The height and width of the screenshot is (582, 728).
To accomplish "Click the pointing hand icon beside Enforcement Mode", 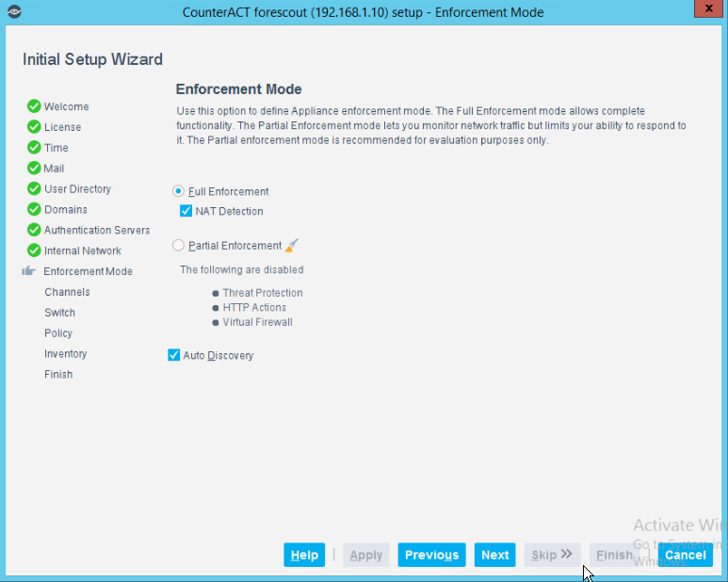I will (29, 270).
